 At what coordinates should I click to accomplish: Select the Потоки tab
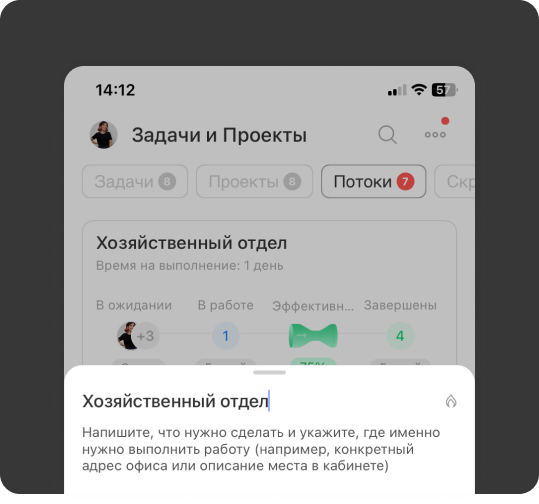click(374, 182)
